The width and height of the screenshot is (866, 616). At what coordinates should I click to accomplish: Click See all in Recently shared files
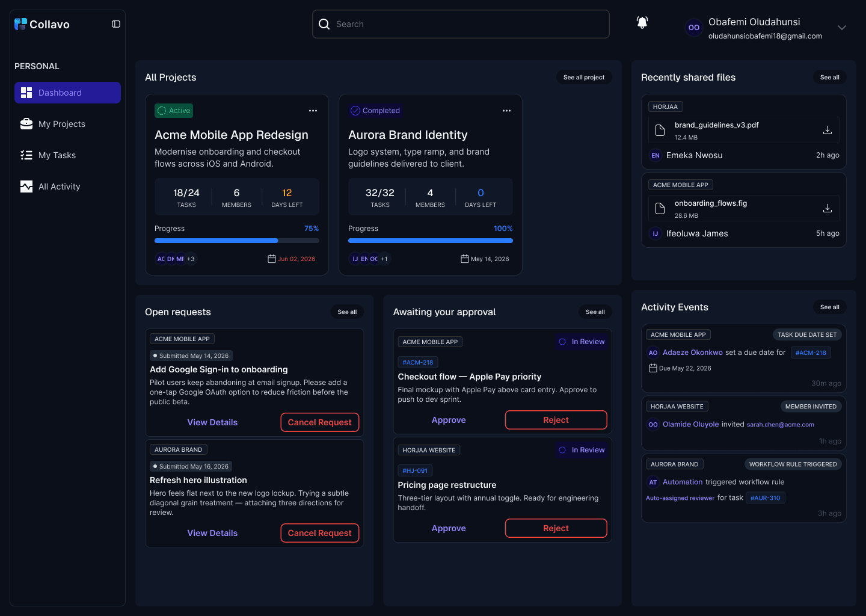830,78
